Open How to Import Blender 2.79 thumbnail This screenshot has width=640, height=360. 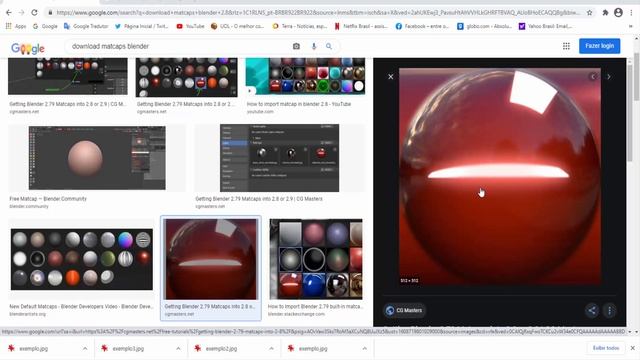[x=316, y=259]
